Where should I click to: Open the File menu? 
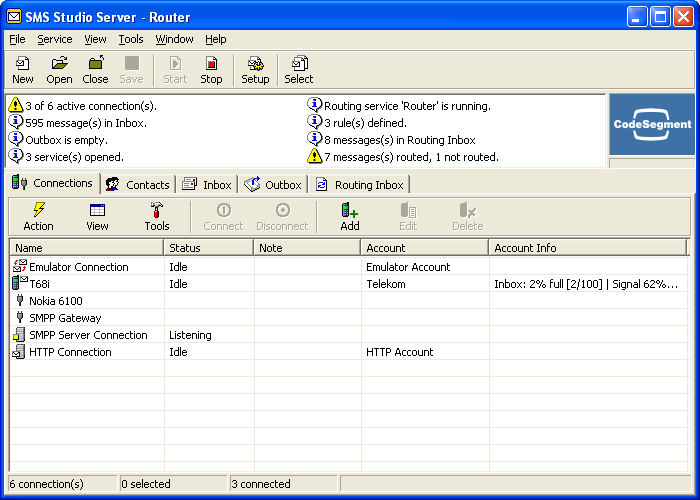tap(17, 39)
